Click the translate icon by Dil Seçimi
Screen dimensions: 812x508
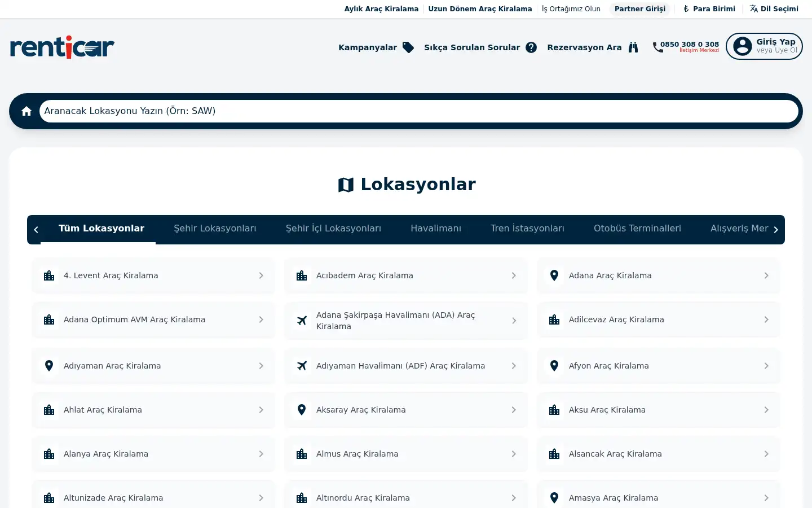754,9
